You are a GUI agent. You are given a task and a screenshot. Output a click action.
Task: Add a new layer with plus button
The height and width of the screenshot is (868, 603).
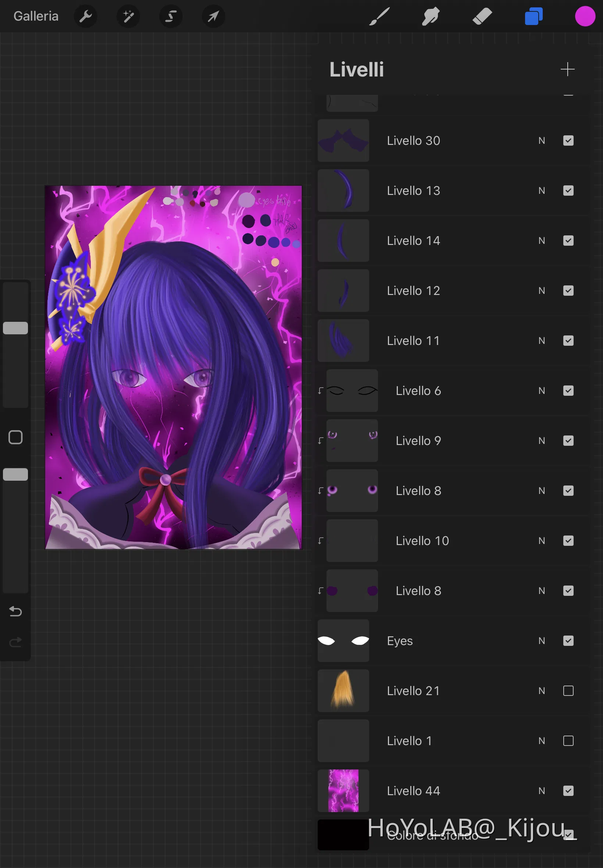(567, 70)
